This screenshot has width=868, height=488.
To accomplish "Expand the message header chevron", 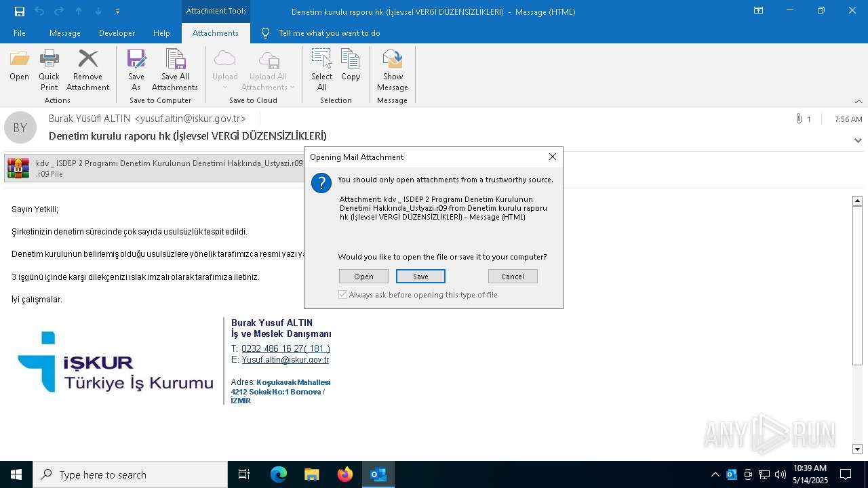I will [858, 140].
